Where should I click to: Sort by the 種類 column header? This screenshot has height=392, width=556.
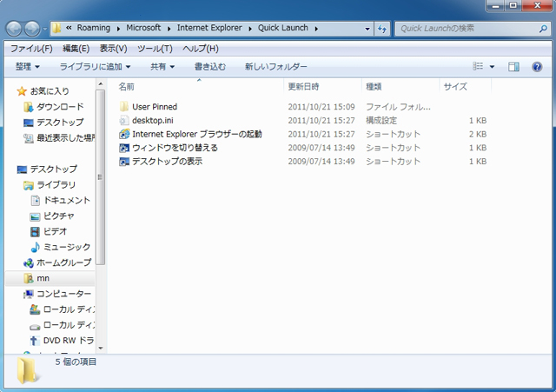pos(374,87)
